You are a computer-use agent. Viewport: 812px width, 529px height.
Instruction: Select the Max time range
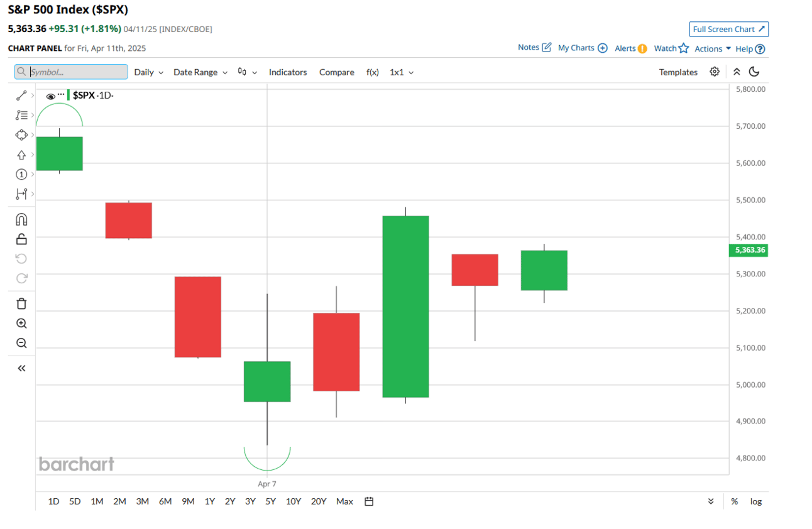tap(344, 501)
